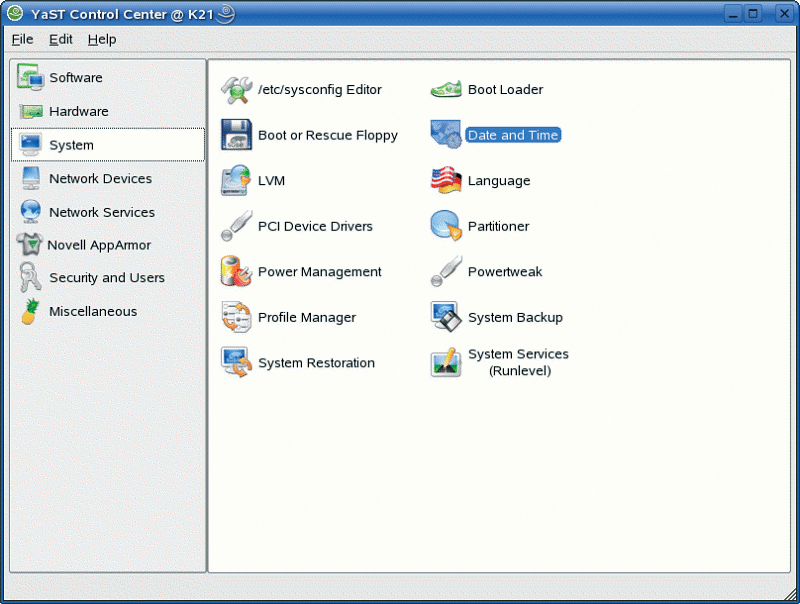Select the Powertweak label

tap(505, 271)
